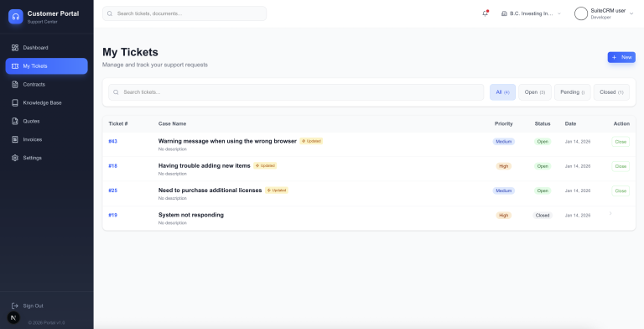Click case name Warning message when using wrong browser
This screenshot has width=644, height=329.
tap(227, 141)
